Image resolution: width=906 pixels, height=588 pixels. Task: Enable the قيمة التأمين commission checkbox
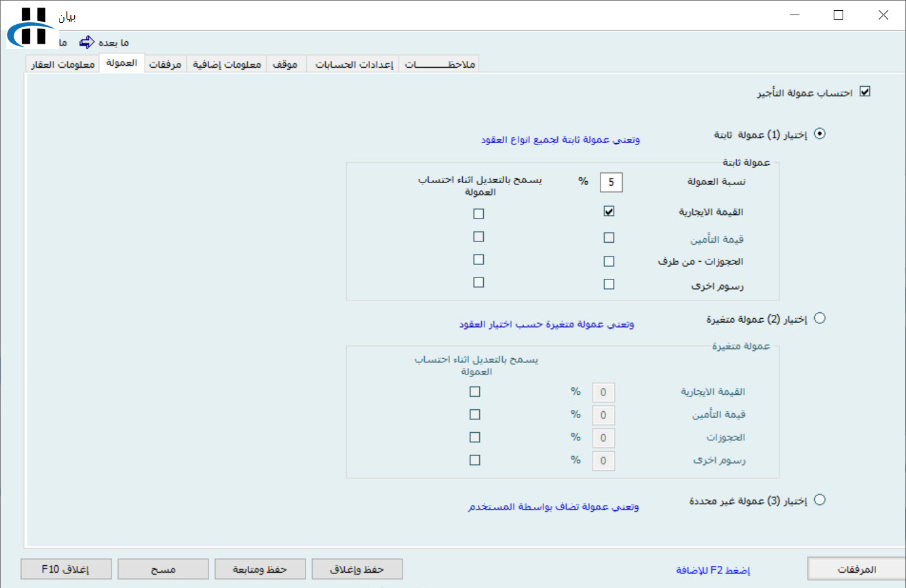(x=609, y=238)
